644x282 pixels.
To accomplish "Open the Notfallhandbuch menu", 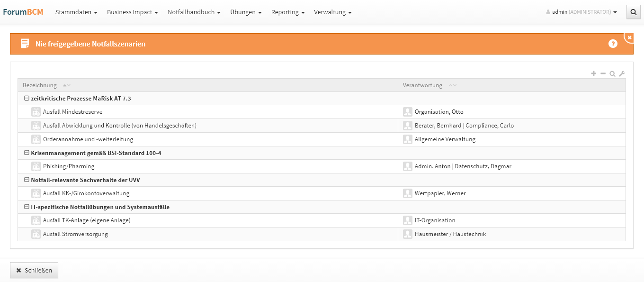I will 194,12.
